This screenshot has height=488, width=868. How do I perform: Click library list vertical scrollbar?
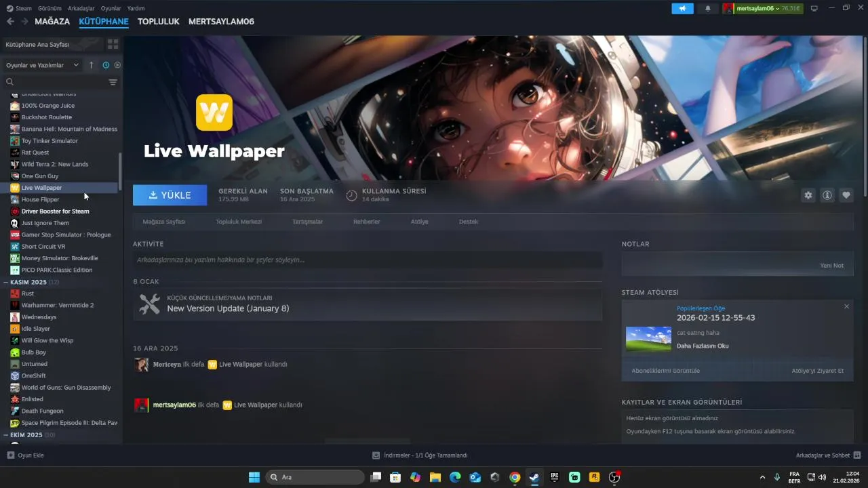pyautogui.click(x=121, y=171)
